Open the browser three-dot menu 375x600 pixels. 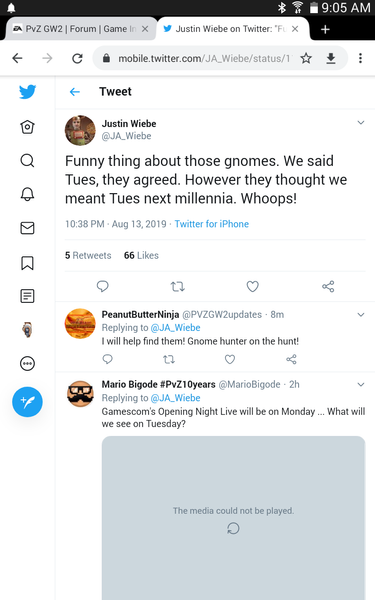point(360,58)
